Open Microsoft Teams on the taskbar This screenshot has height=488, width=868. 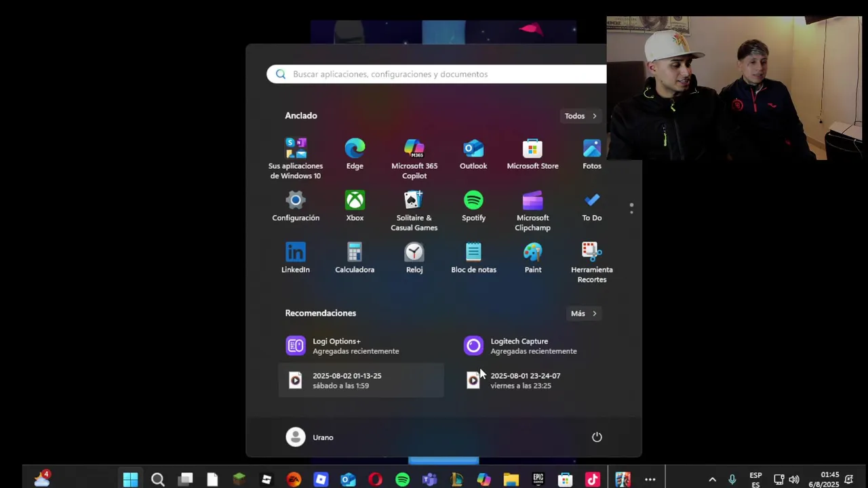[429, 480]
